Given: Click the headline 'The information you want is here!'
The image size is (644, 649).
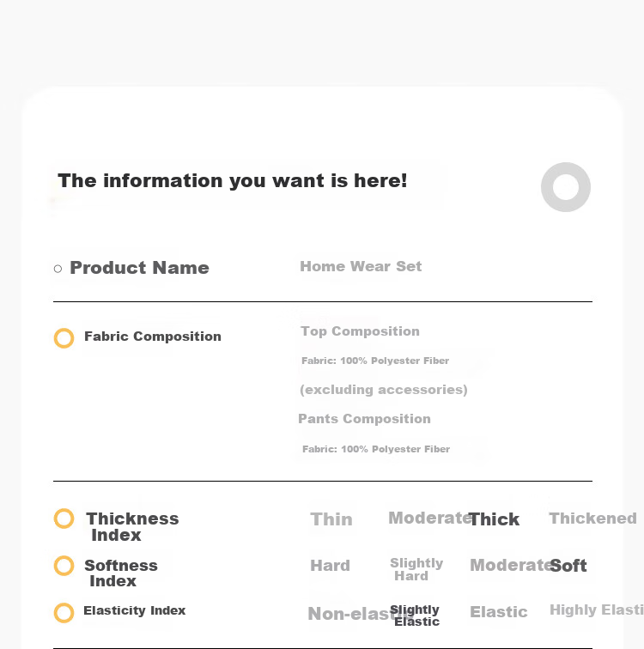Looking at the screenshot, I should coord(233,181).
